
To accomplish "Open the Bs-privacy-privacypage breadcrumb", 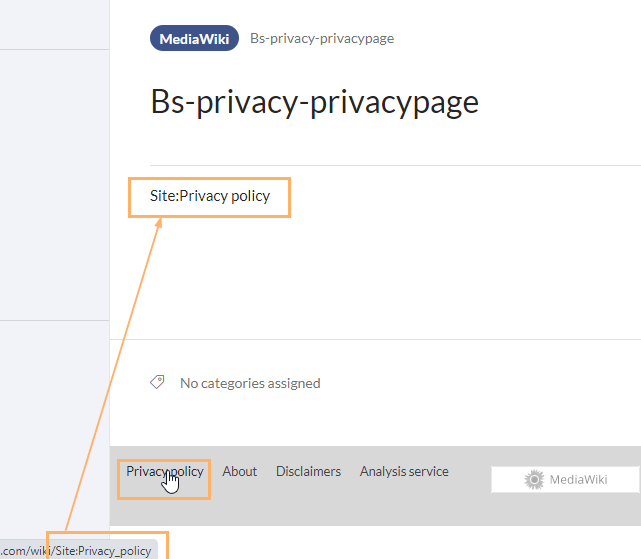I will (x=322, y=38).
